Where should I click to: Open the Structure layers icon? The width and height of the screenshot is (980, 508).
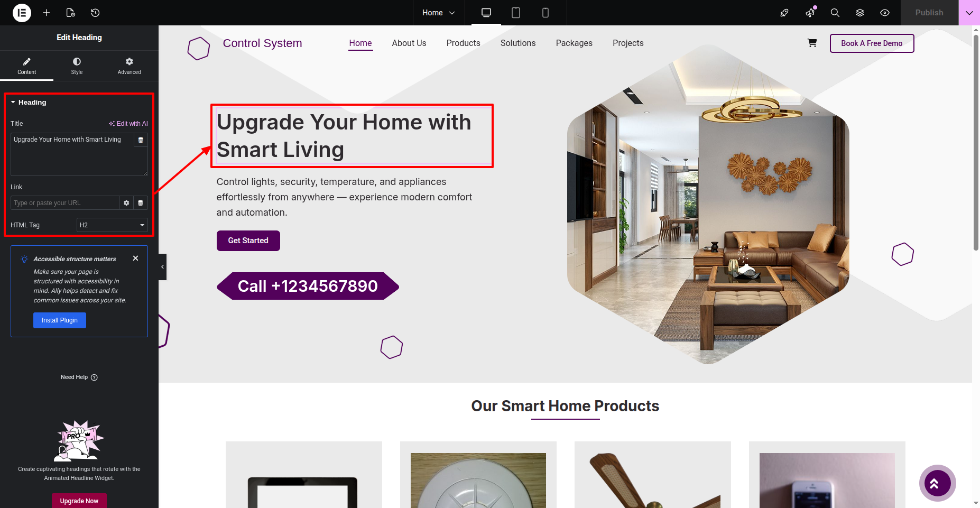(x=860, y=13)
